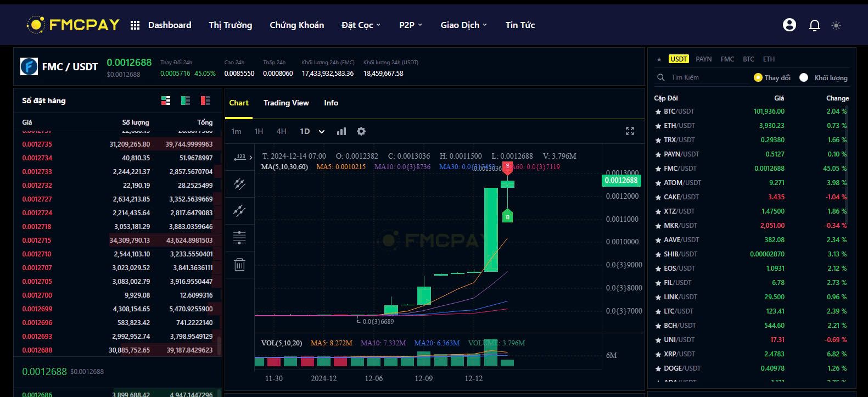Screen dimensions: 868x397
Task: Open the ATOM/USDT pair row
Action: click(x=752, y=183)
